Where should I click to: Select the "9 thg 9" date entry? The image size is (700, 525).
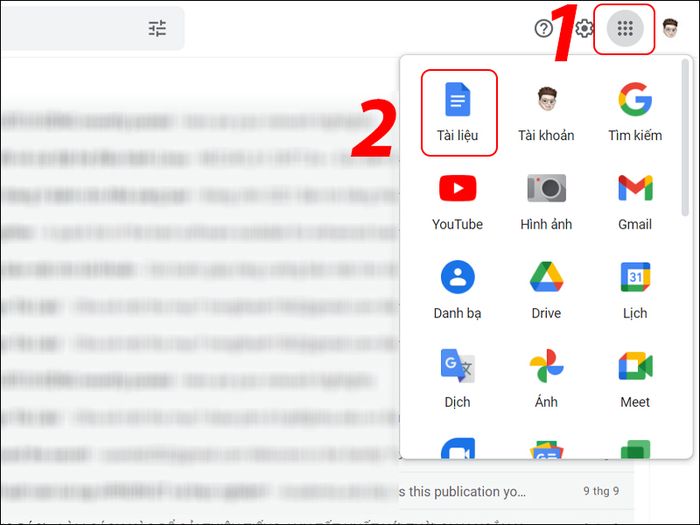pos(601,491)
